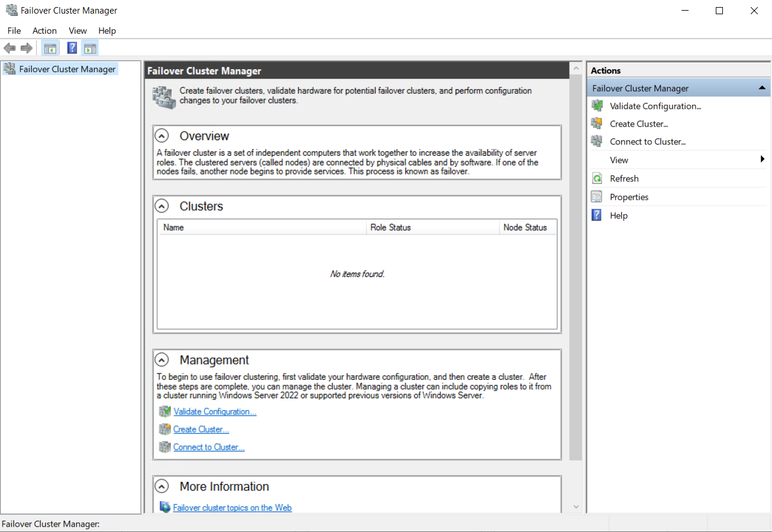The height and width of the screenshot is (532, 772).
Task: Click the Forward arrow toolbar icon
Action: (x=26, y=49)
